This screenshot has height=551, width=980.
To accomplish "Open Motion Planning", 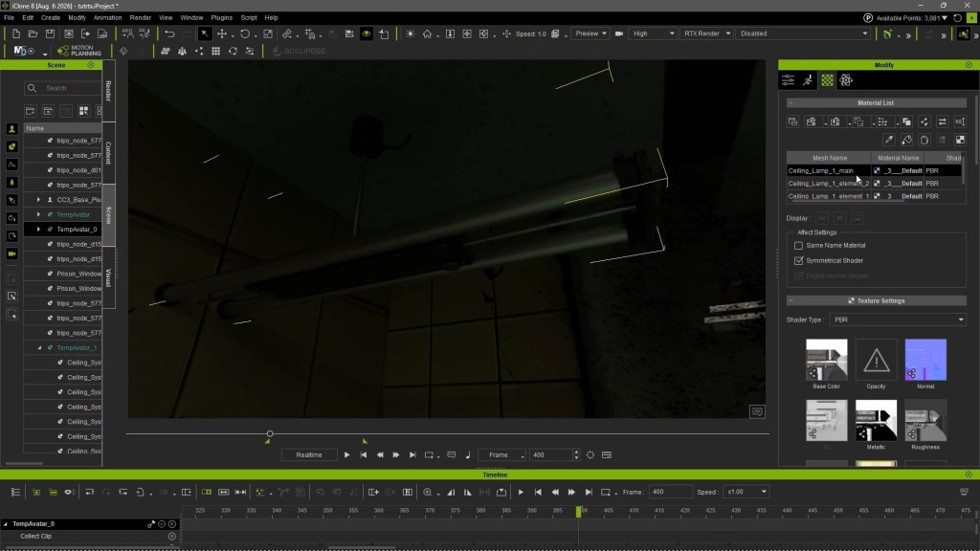I will tap(79, 51).
